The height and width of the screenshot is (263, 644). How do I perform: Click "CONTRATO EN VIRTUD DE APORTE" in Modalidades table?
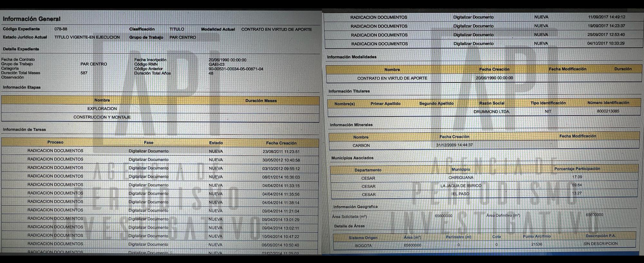pyautogui.click(x=392, y=78)
